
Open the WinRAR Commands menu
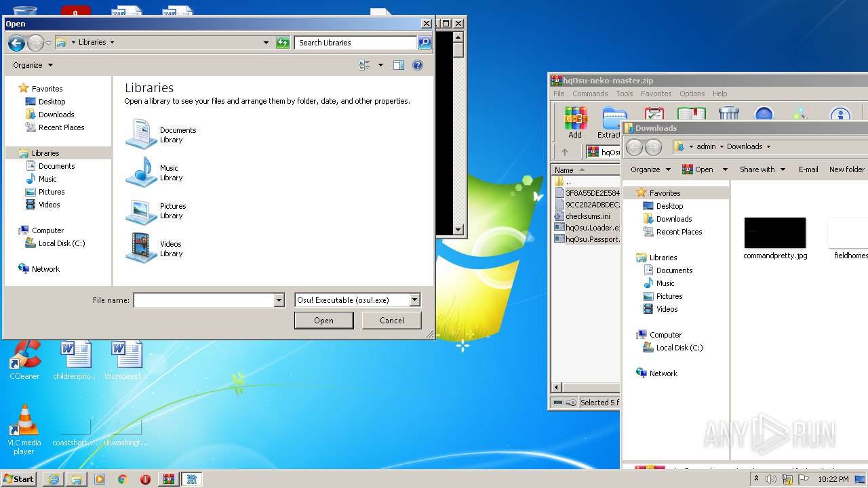pyautogui.click(x=590, y=94)
